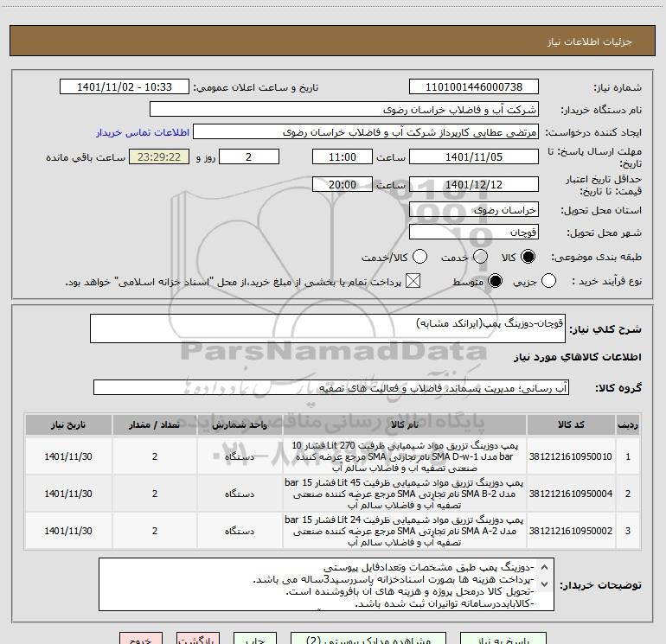Click the quantity cell in row 2
Screen dimensions: 666x644
(155, 494)
